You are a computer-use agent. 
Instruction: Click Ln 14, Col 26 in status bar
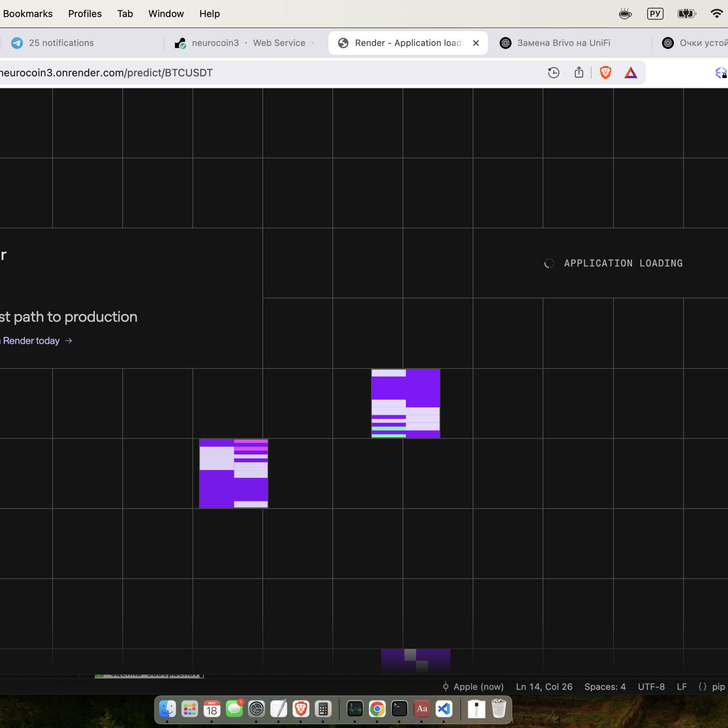click(544, 687)
